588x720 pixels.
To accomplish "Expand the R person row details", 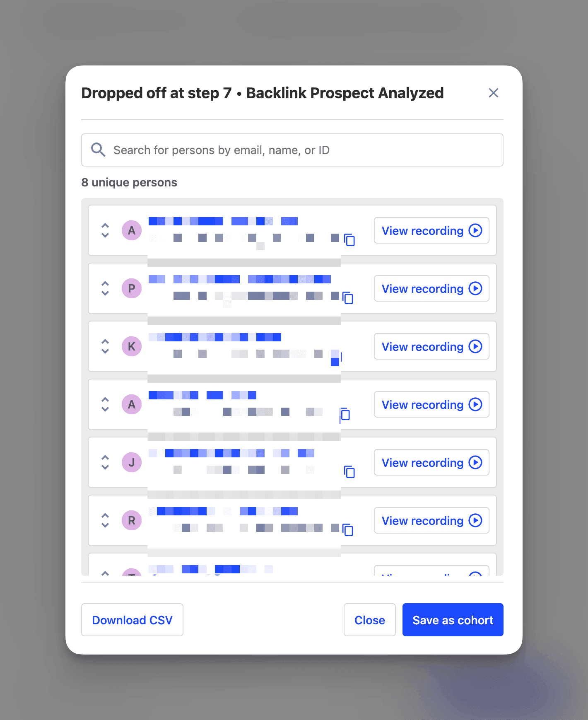I will (x=105, y=520).
